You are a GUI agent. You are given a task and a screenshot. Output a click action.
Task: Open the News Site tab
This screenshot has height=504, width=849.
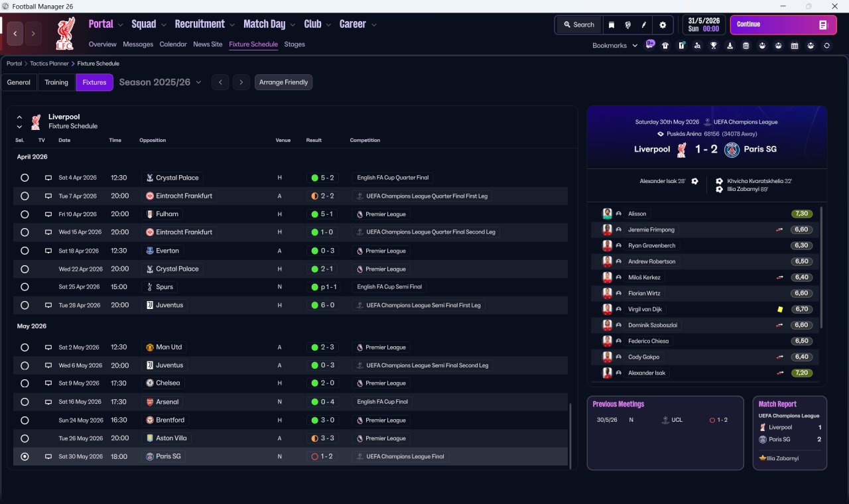[208, 44]
